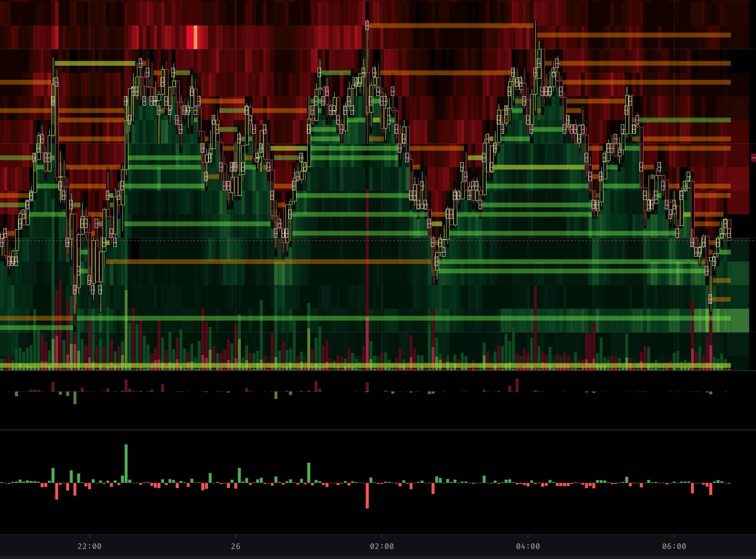Select the lowest green bar in middle pane
The image size is (756, 559).
[x=75, y=398]
